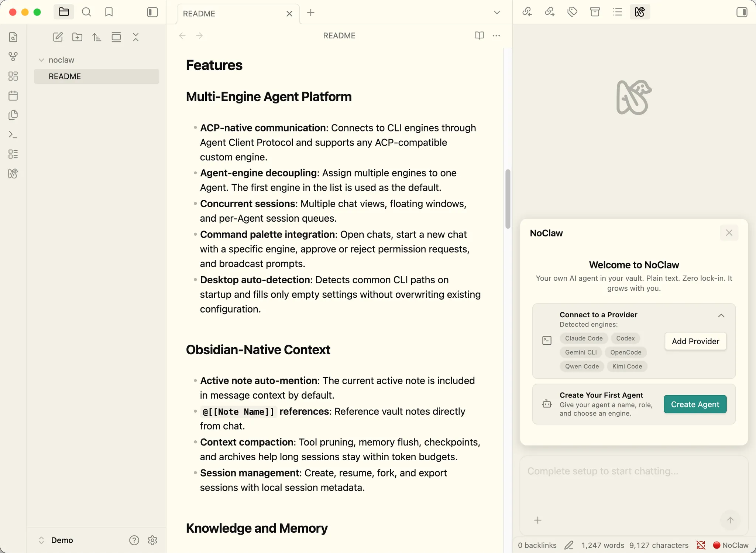This screenshot has width=756, height=553.
Task: Open the note's more options menu
Action: 496,35
